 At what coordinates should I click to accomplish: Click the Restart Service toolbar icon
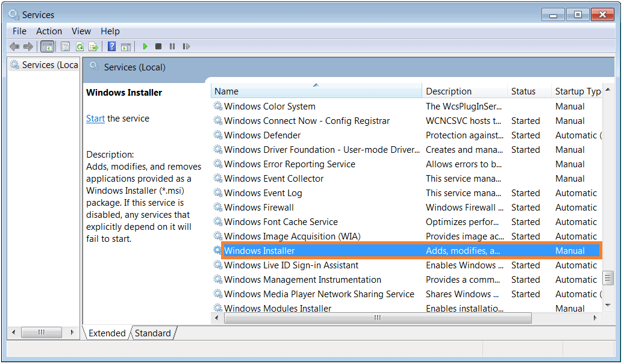click(186, 46)
